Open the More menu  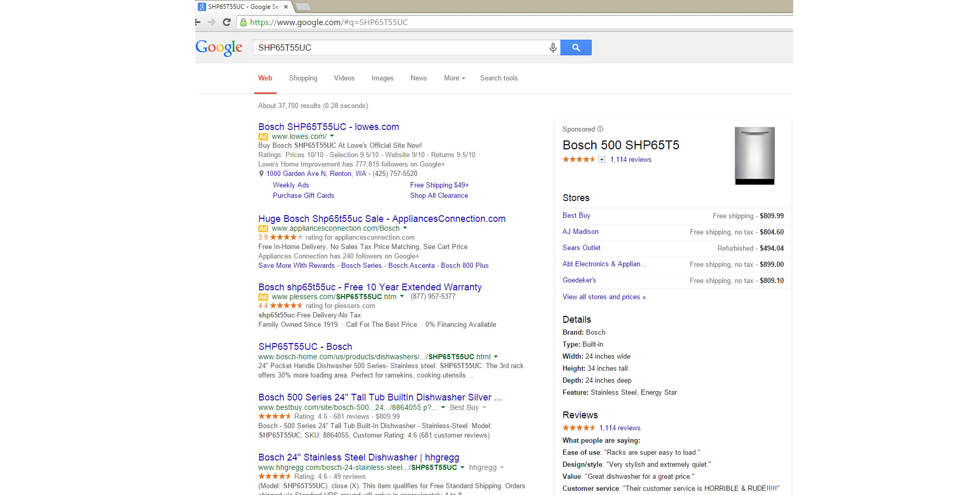coord(455,78)
